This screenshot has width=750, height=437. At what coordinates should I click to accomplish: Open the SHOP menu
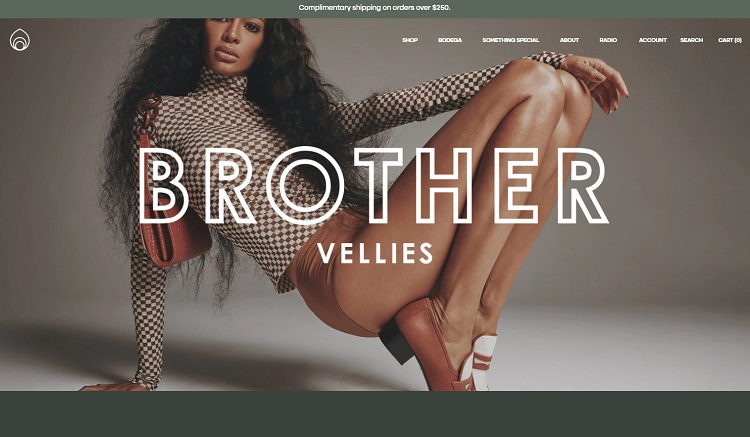coord(410,40)
